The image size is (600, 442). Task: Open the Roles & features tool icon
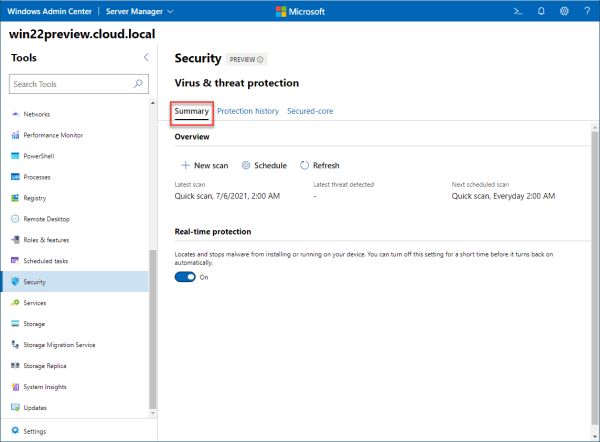[x=15, y=240]
